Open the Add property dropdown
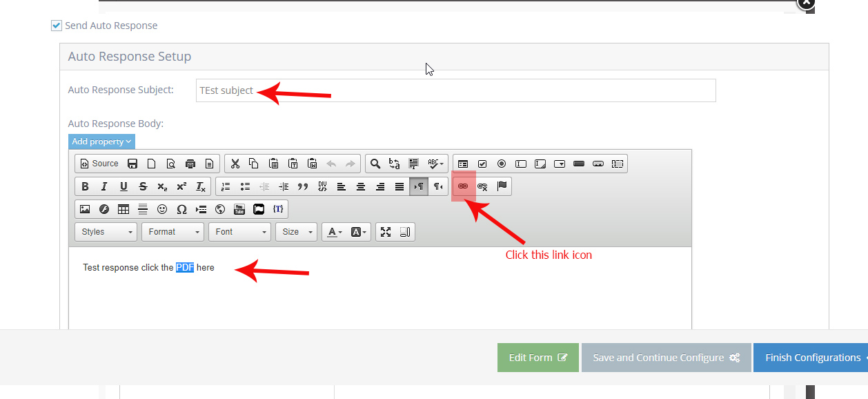The height and width of the screenshot is (399, 868). tap(101, 142)
